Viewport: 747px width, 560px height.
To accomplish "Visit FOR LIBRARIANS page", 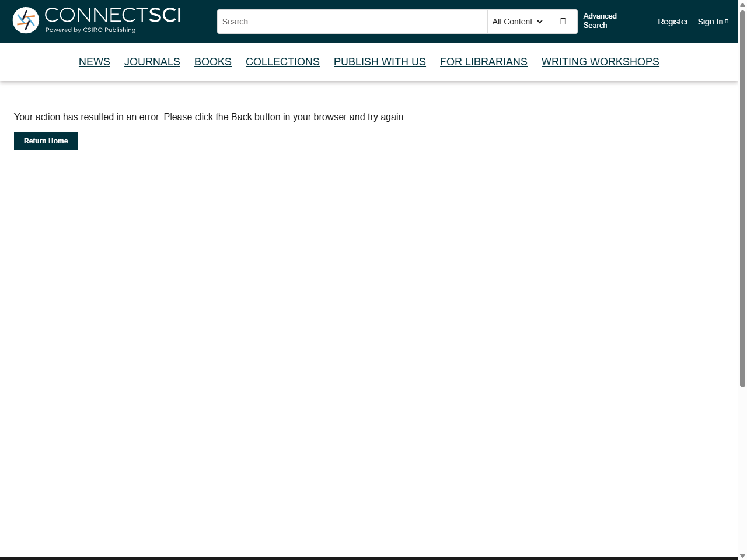I will (x=484, y=62).
